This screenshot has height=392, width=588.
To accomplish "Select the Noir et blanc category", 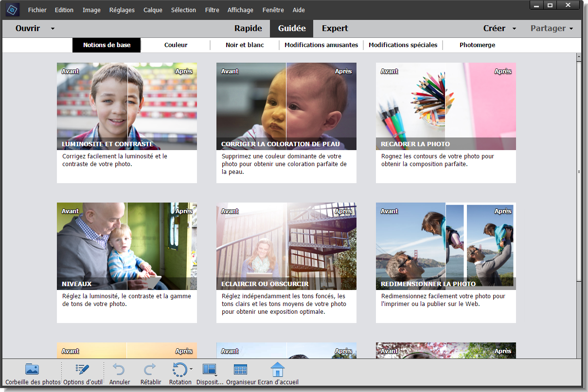I will (245, 45).
